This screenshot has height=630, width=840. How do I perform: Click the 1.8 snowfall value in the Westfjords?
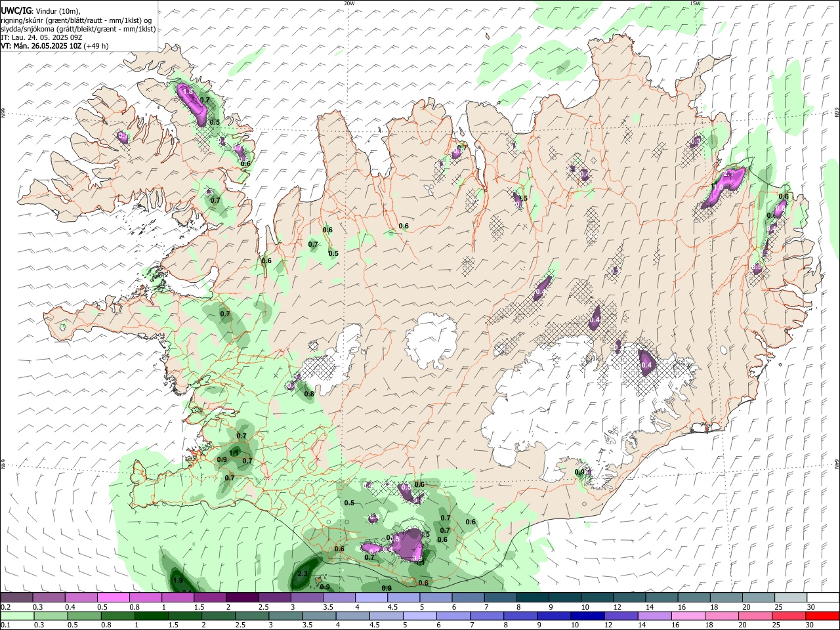pyautogui.click(x=188, y=92)
